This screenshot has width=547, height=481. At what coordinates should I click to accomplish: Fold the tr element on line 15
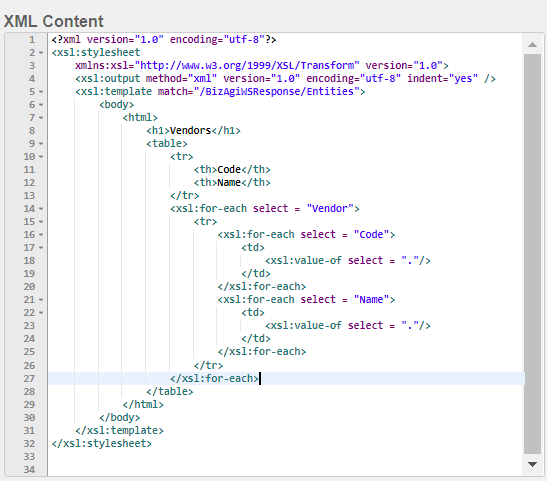click(x=41, y=221)
